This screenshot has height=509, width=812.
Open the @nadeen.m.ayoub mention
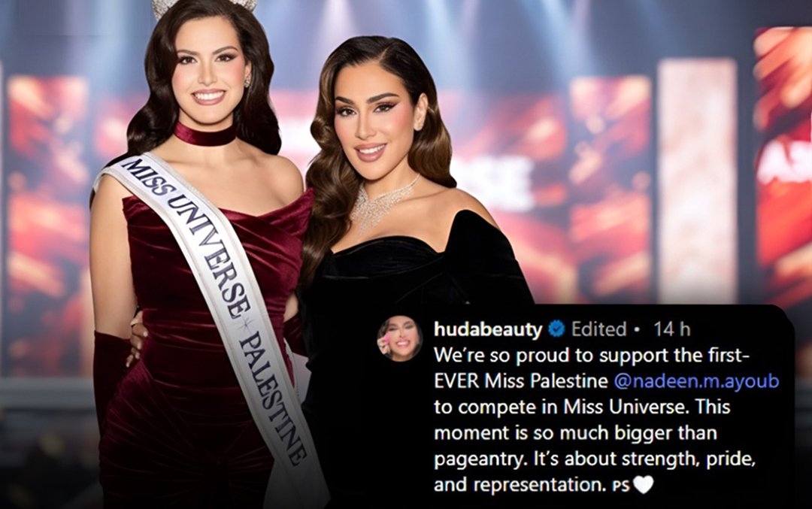696,380
